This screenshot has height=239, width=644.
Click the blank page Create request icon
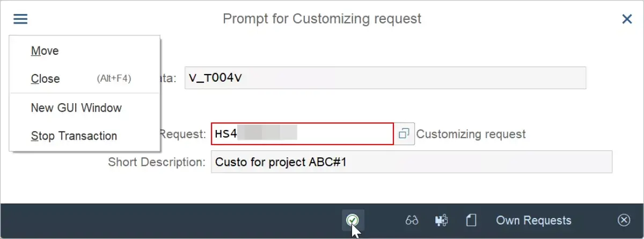471,220
